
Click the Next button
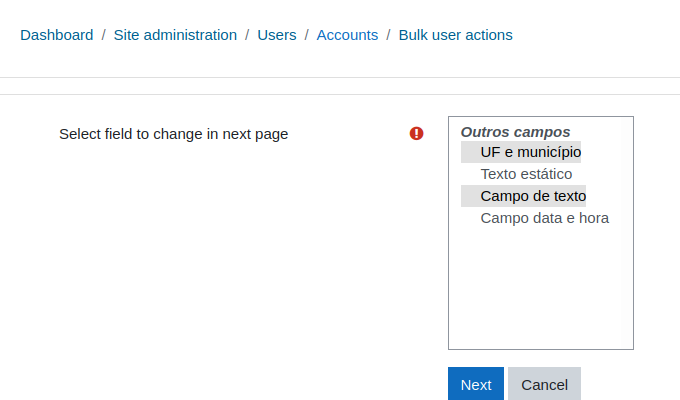click(476, 384)
